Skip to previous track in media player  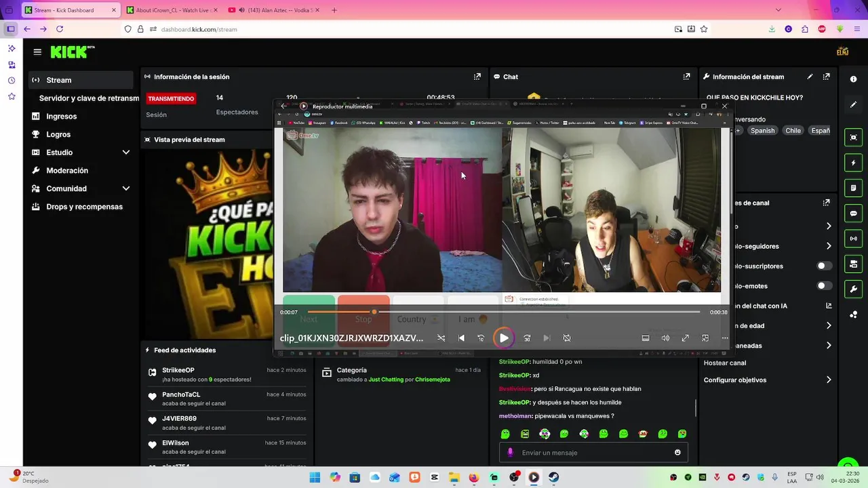461,338
